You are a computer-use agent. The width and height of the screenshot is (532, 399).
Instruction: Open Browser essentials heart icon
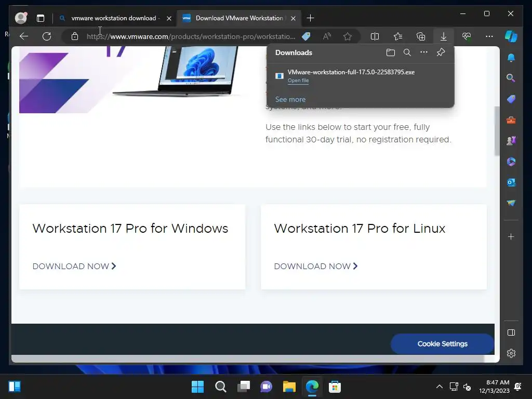tap(467, 36)
